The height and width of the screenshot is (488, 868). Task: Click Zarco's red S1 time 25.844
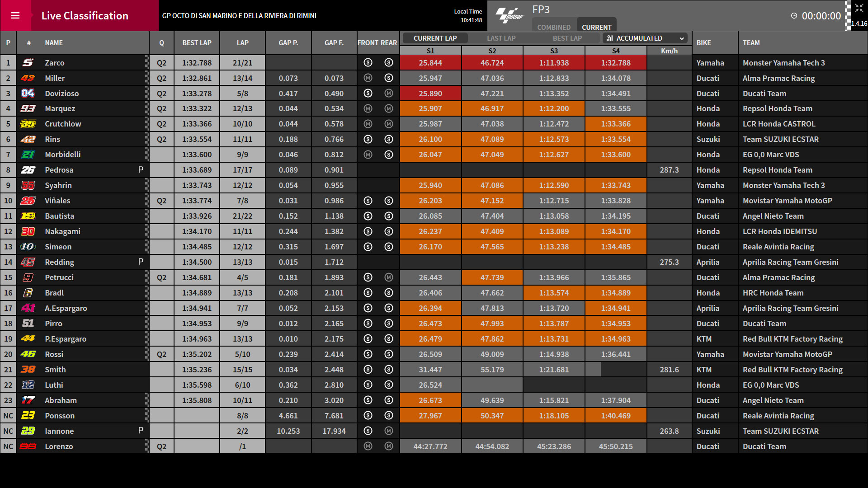point(430,63)
